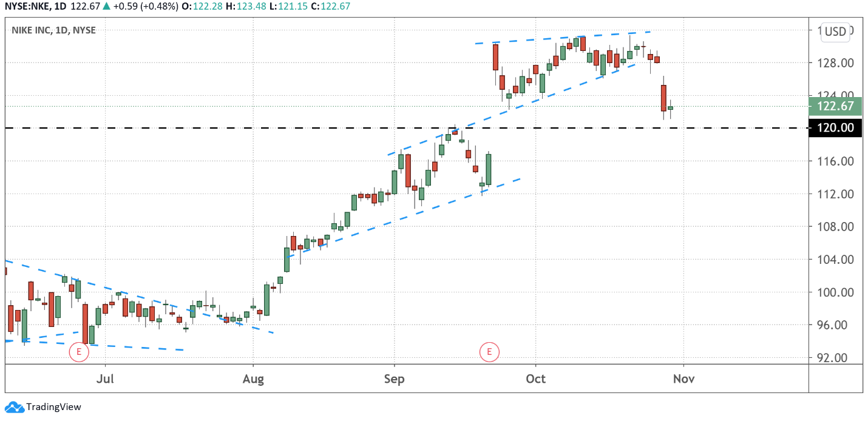Click the 92.00 label on the price axis
Image resolution: width=868 pixels, height=421 pixels.
[835, 358]
